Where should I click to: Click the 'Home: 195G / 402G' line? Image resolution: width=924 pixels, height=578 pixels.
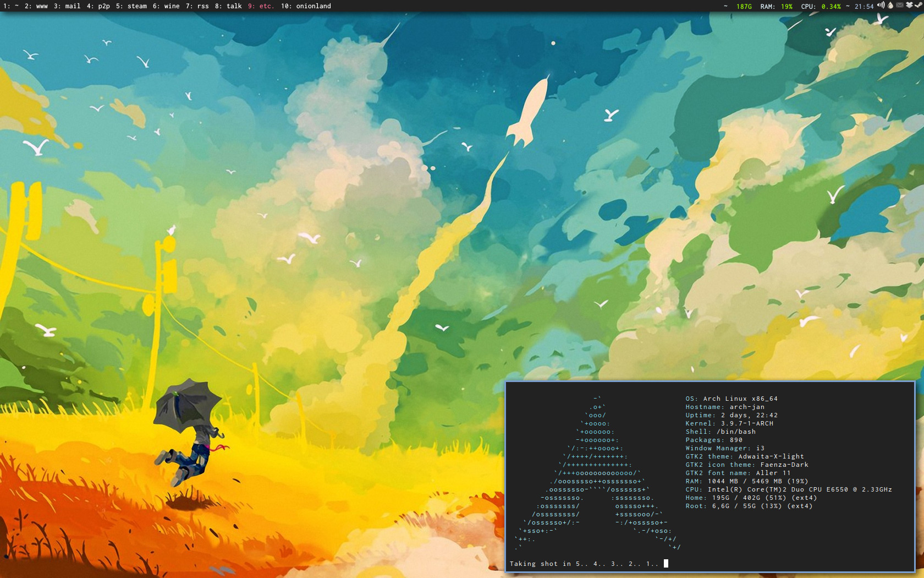[751, 498]
